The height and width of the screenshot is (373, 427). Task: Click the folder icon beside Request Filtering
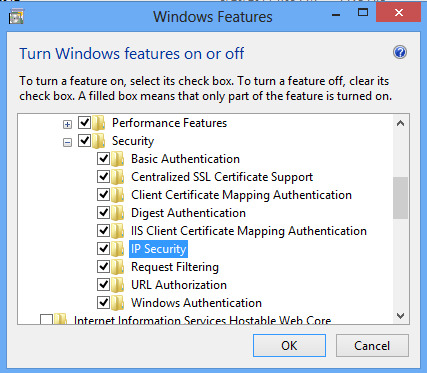point(118,267)
